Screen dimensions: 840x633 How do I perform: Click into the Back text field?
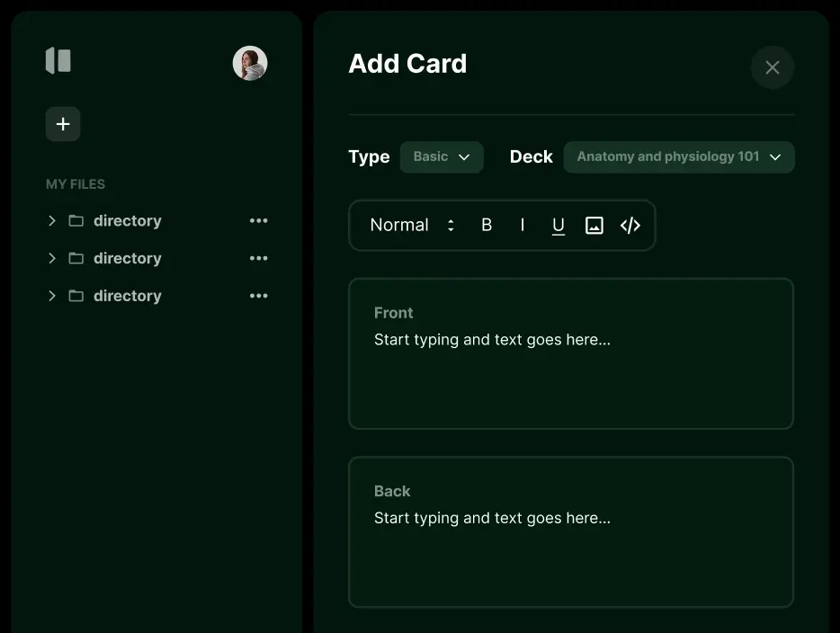pos(570,547)
